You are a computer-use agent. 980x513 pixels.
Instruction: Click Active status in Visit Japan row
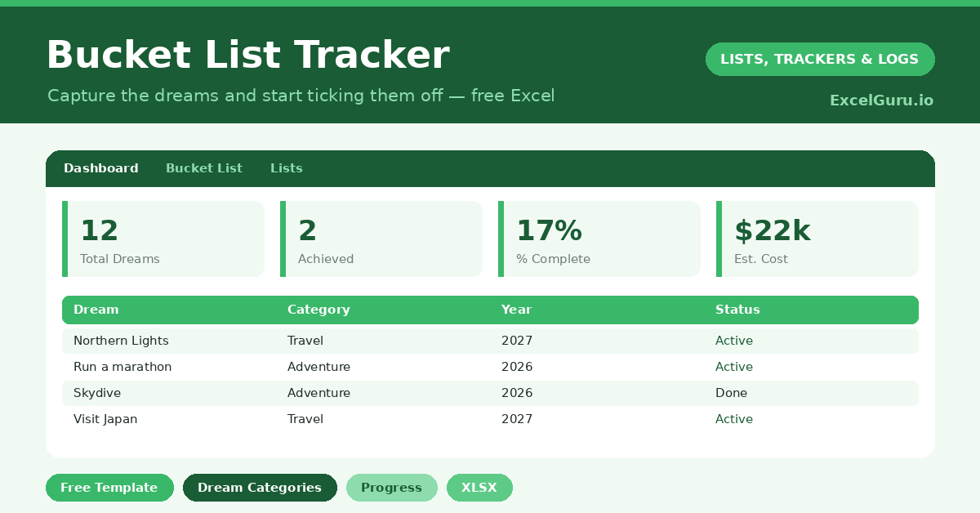pyautogui.click(x=734, y=419)
